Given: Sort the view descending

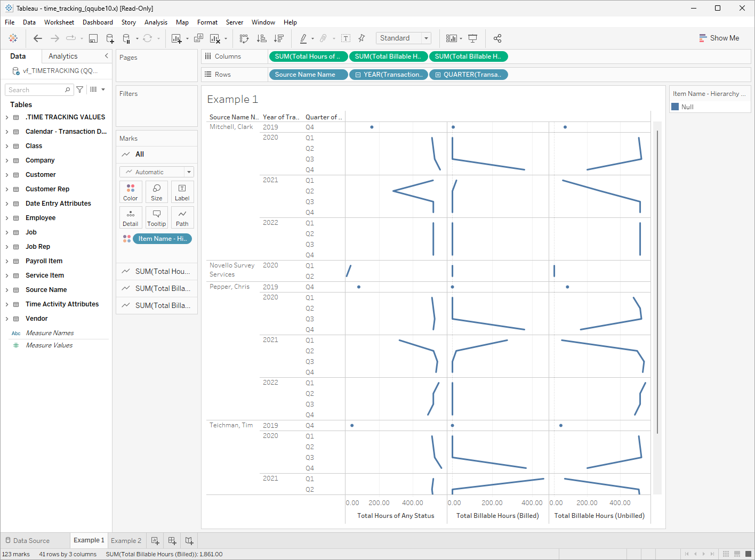Looking at the screenshot, I should tap(278, 38).
